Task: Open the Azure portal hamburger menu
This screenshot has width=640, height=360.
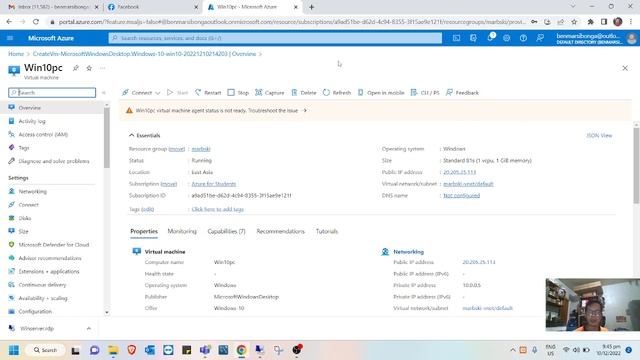Action: tap(10, 38)
